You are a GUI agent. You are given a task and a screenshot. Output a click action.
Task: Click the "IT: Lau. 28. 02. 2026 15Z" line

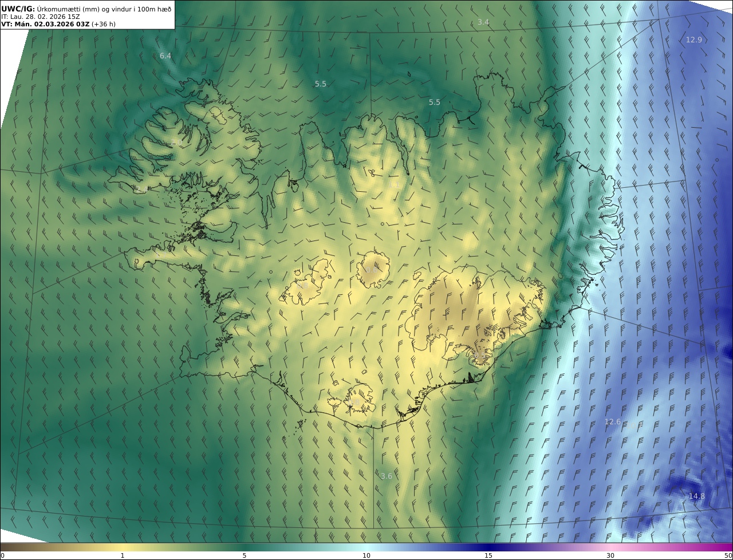(x=41, y=17)
